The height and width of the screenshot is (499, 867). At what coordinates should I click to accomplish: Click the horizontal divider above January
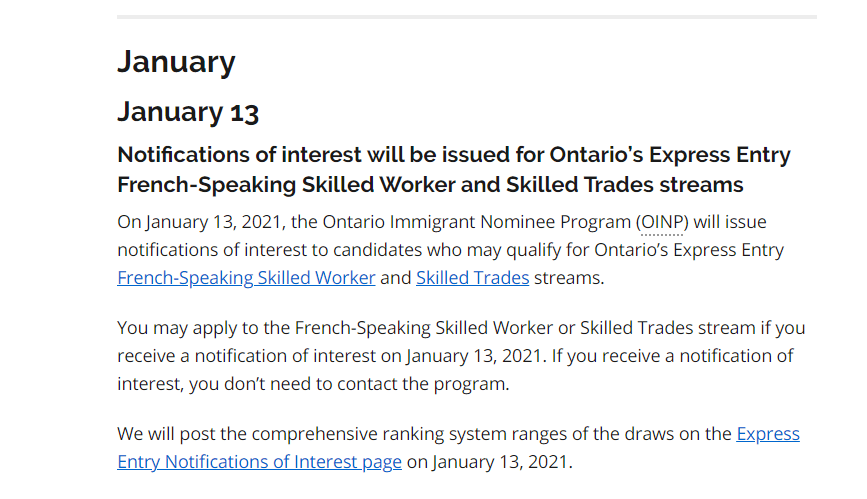coord(466,17)
